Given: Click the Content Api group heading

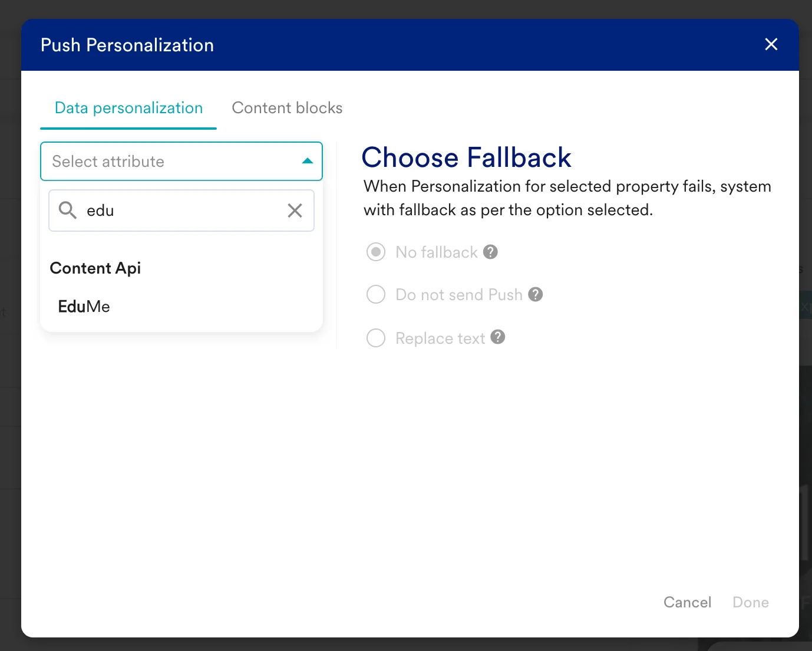Looking at the screenshot, I should click(x=95, y=268).
